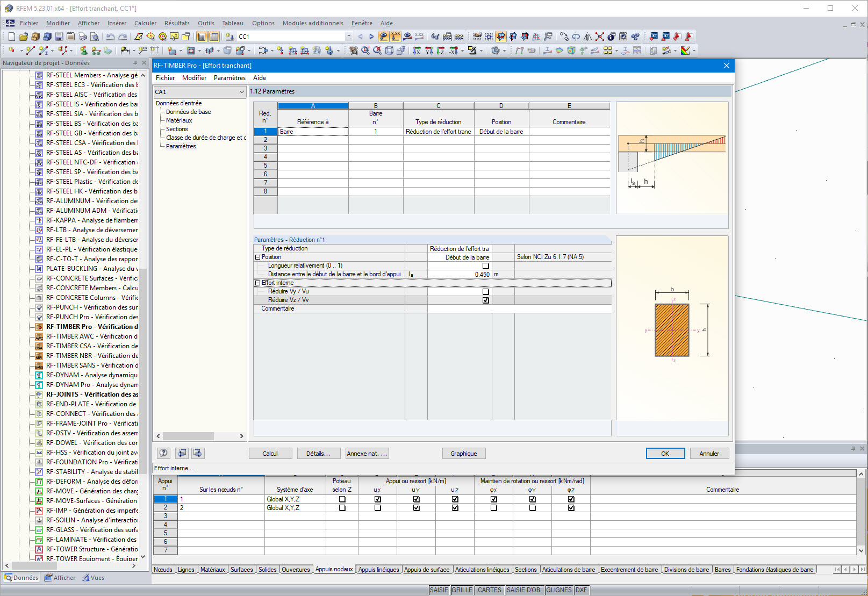
Task: Click the Annuler button
Action: pyautogui.click(x=709, y=454)
